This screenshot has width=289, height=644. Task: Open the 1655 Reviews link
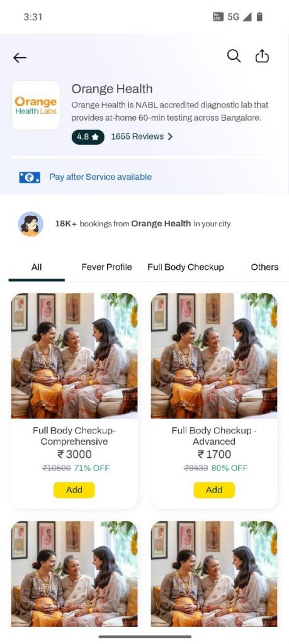tap(137, 136)
